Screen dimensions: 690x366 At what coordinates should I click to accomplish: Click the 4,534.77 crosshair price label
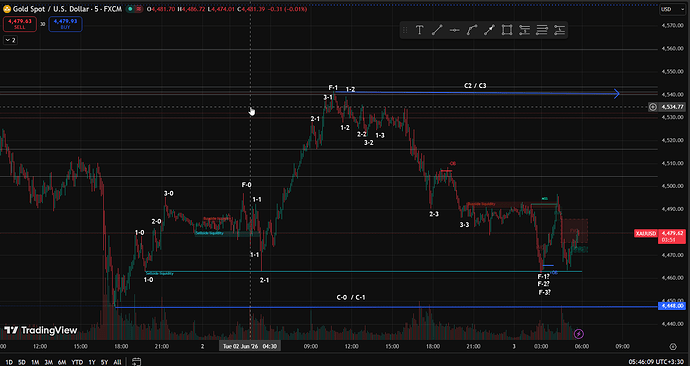pos(672,107)
